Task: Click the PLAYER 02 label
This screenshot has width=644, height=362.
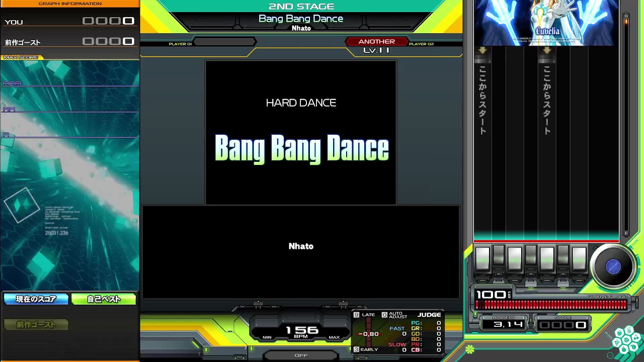Action: click(421, 44)
